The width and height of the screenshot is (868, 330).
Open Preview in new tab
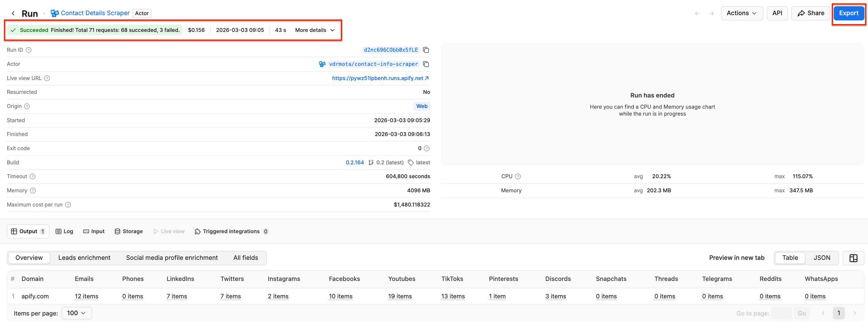tap(737, 258)
